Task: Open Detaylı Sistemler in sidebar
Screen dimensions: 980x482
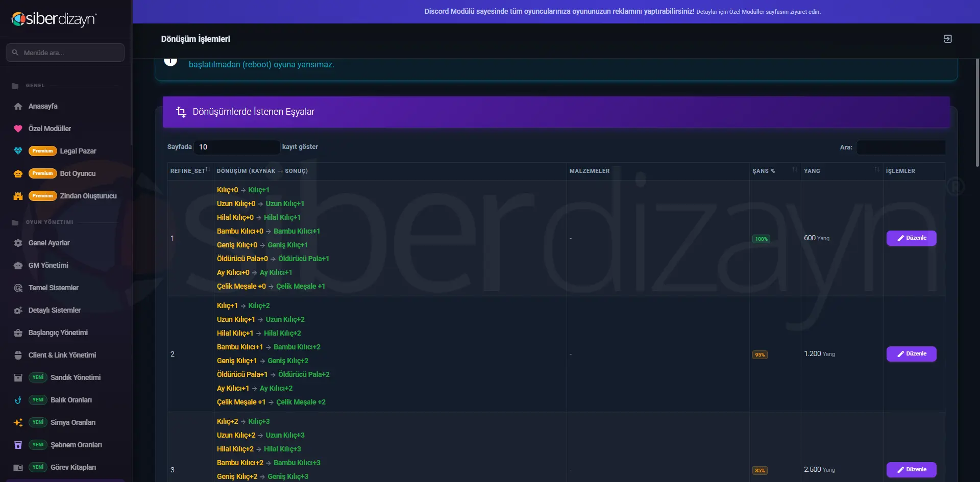Action: pyautogui.click(x=55, y=310)
